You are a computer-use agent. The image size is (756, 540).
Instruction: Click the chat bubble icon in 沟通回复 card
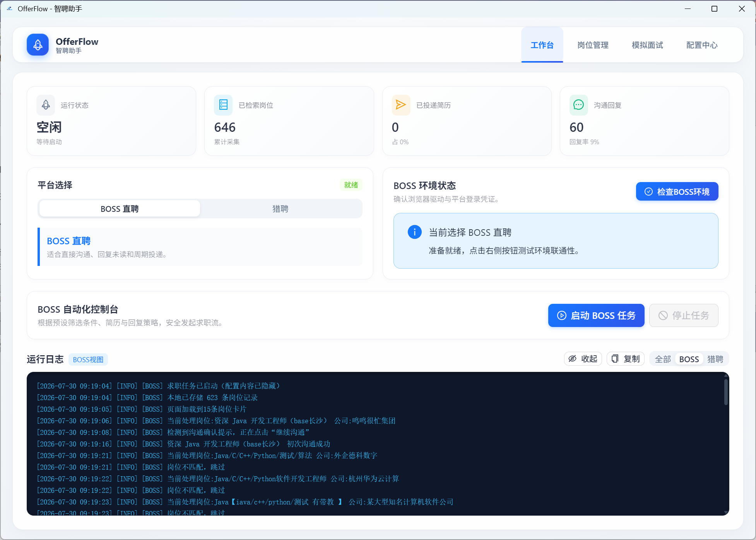(x=578, y=105)
